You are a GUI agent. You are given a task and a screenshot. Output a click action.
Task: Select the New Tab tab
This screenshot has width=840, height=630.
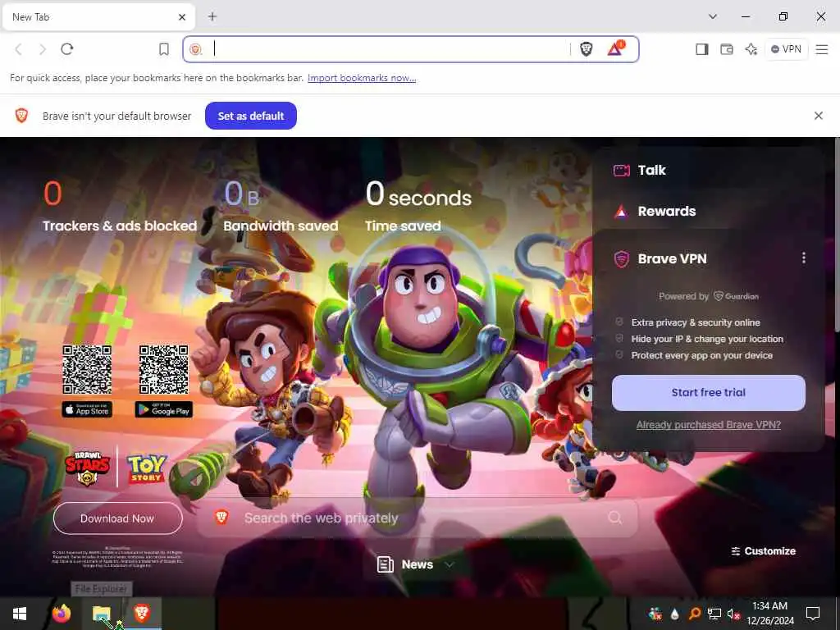[98, 17]
